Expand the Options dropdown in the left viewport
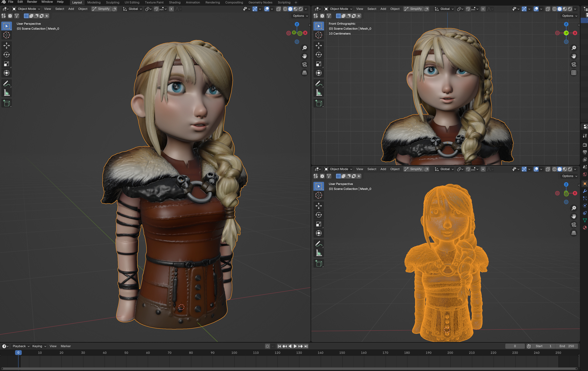Image resolution: width=588 pixels, height=371 pixels. click(300, 16)
